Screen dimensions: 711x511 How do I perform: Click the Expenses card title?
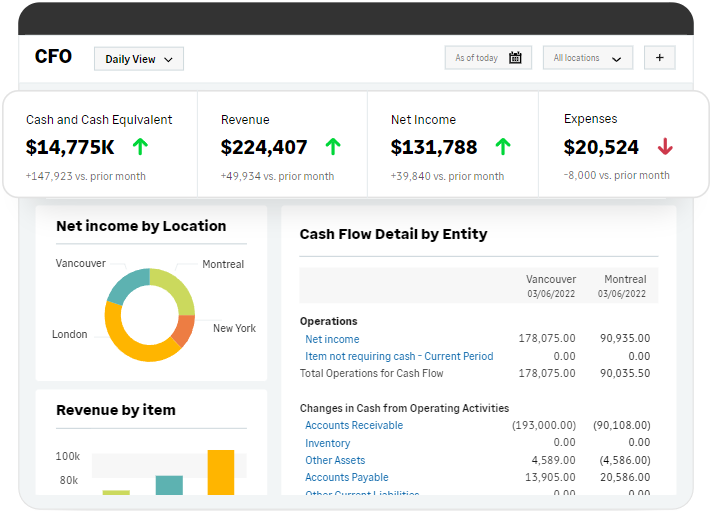click(x=590, y=119)
